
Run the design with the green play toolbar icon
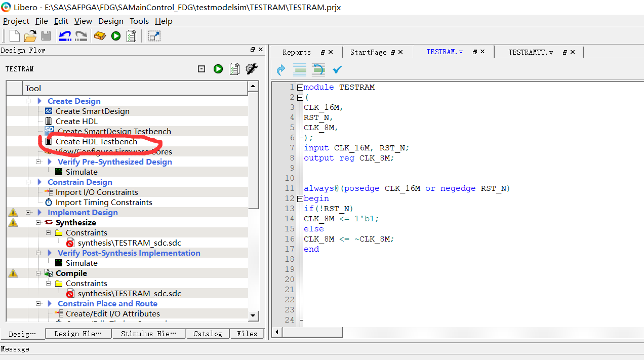[115, 35]
